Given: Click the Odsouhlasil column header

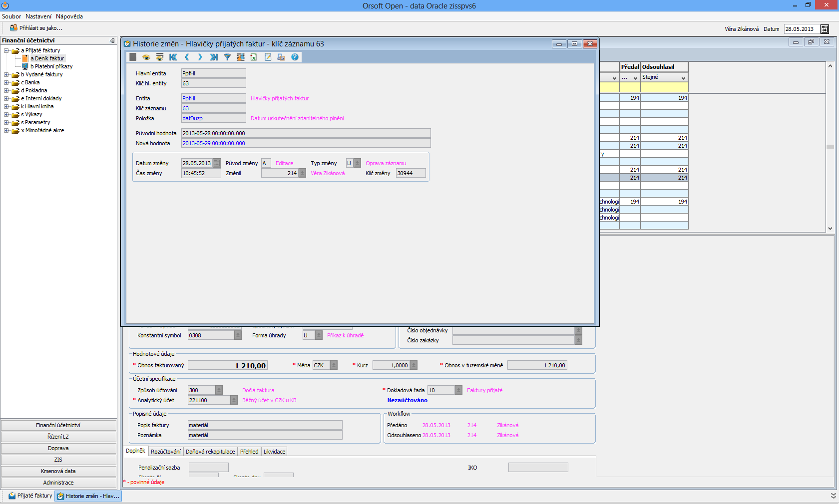Looking at the screenshot, I should coord(664,67).
